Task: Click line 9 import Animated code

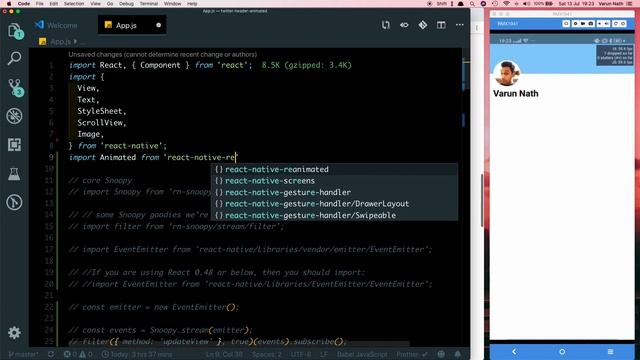Action: pos(153,157)
